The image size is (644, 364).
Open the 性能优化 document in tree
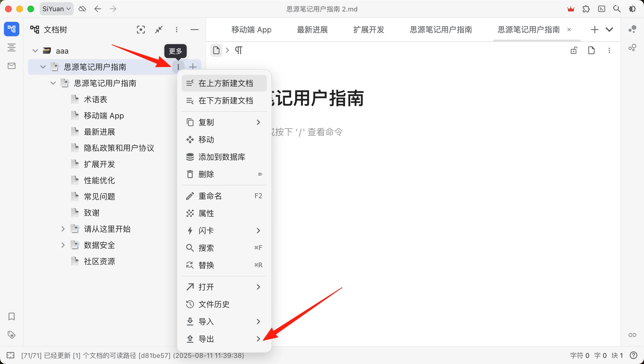point(100,180)
